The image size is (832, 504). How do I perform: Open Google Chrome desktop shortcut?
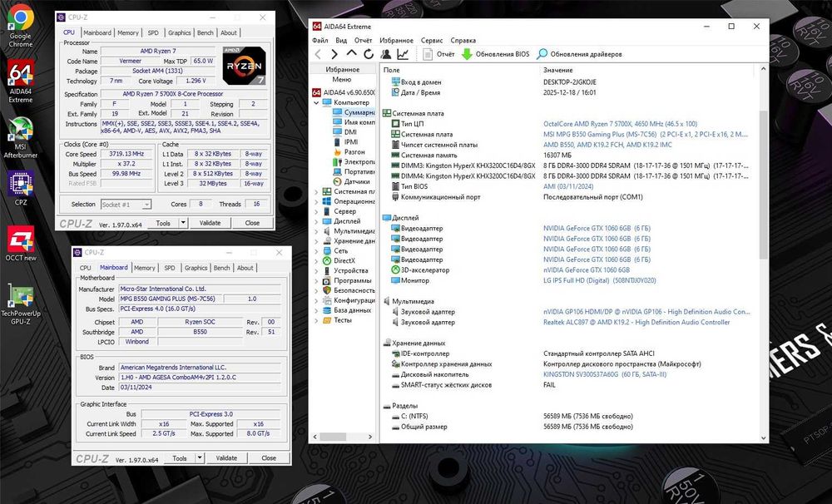point(20,27)
